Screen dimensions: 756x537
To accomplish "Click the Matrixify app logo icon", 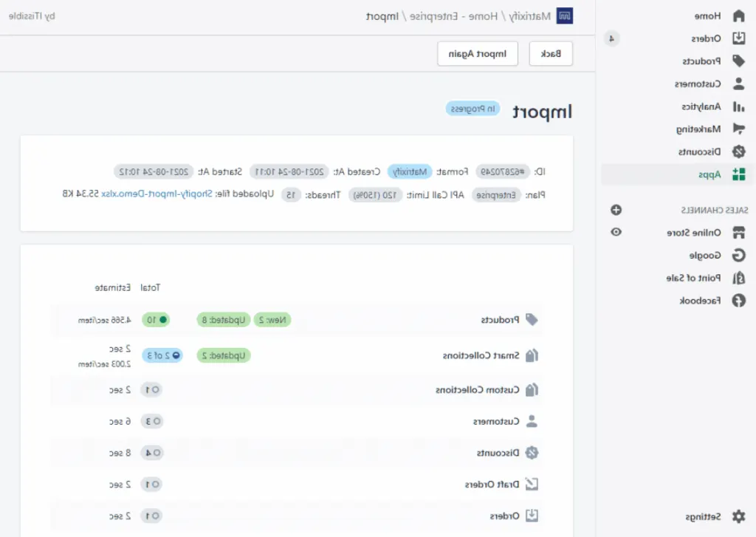I will pos(565,16).
